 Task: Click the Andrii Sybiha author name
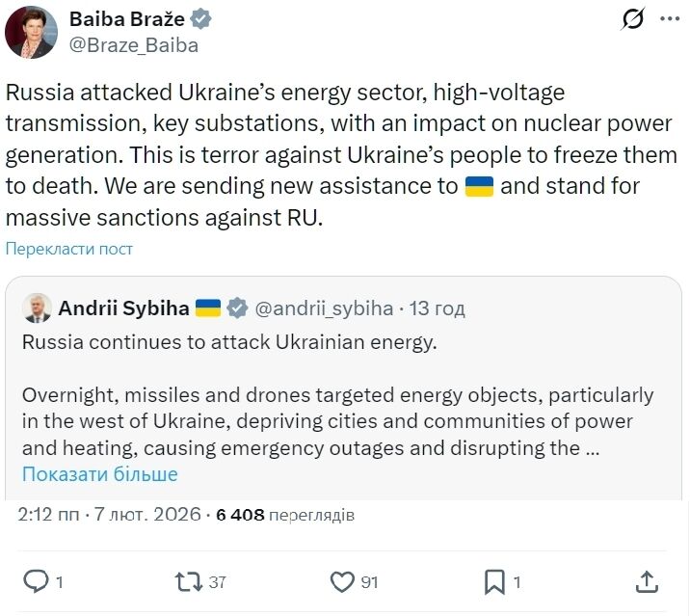(x=123, y=308)
